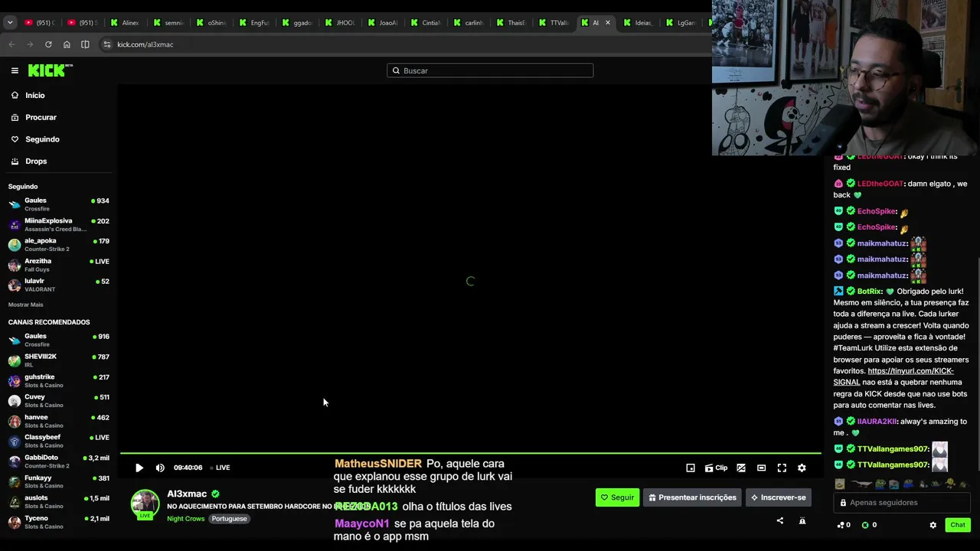The width and height of the screenshot is (980, 551).
Task: Mute the stream volume
Action: [x=160, y=468]
